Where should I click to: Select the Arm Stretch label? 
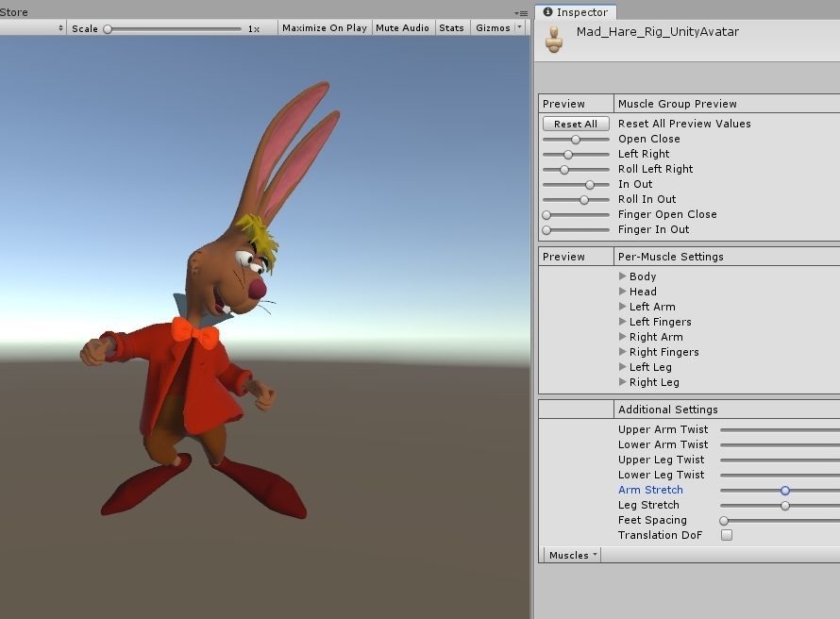[x=650, y=490]
